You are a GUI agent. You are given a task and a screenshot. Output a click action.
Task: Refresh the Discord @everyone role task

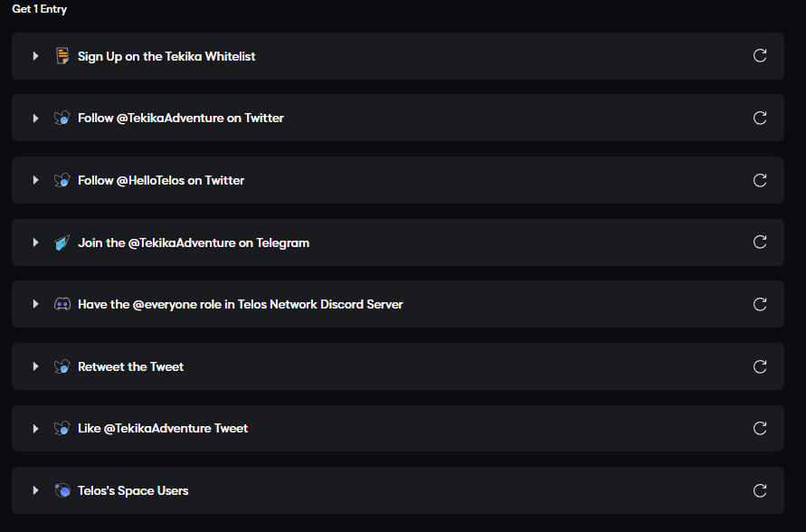(760, 304)
